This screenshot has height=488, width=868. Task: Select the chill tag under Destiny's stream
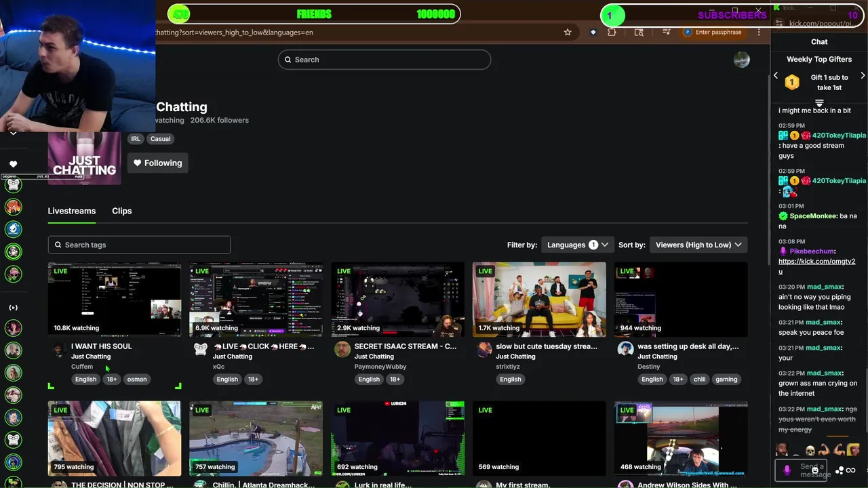tap(700, 380)
